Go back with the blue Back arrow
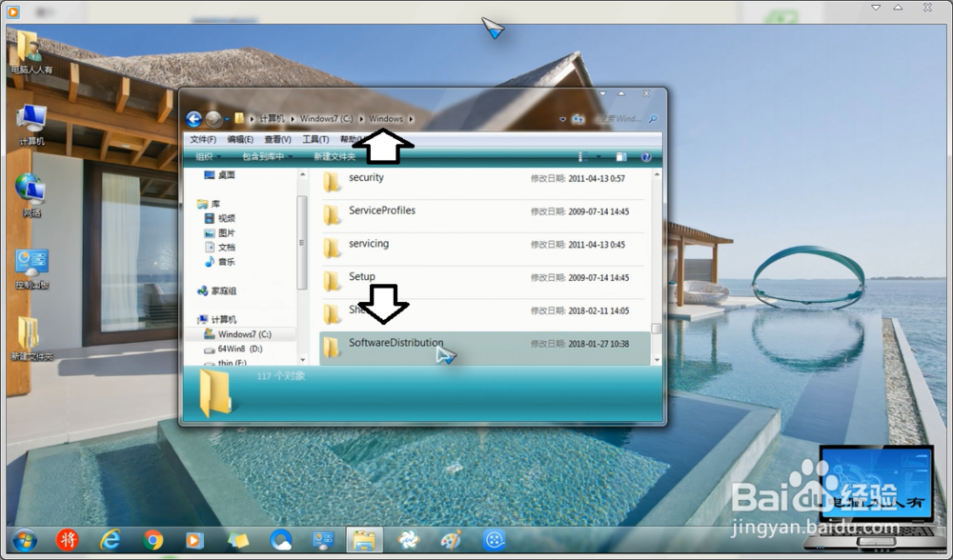This screenshot has height=560, width=953. pos(193,119)
